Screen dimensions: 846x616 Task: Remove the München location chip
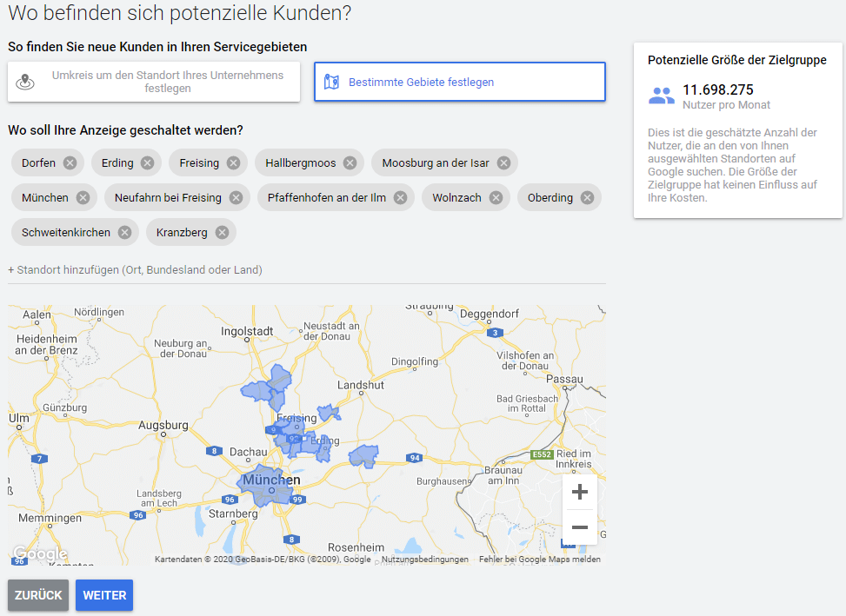pos(83,197)
